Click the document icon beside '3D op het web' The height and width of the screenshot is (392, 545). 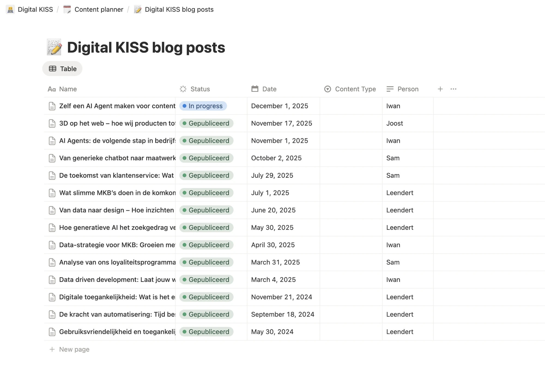click(52, 123)
